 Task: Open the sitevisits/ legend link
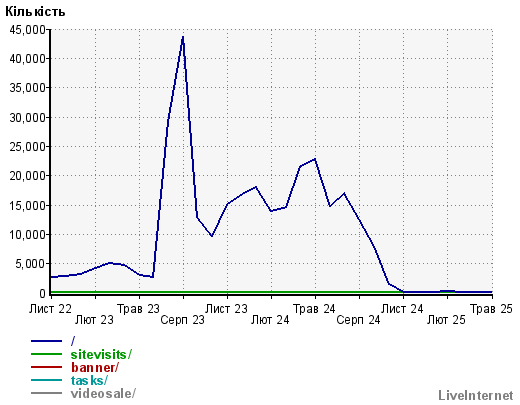pyautogui.click(x=101, y=354)
